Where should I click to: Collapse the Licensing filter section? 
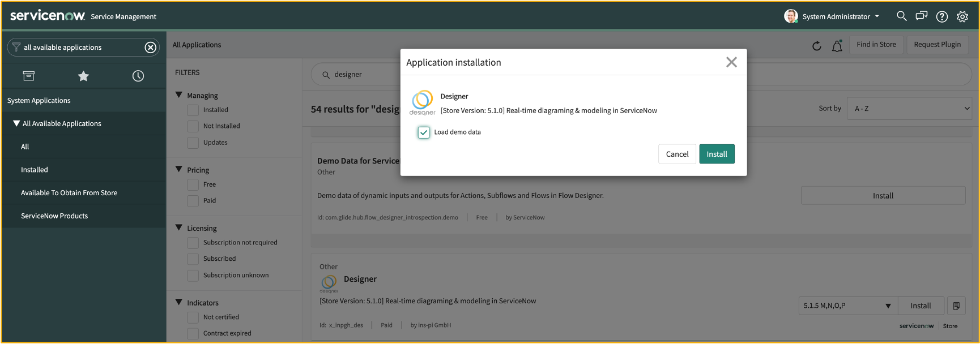[179, 227]
